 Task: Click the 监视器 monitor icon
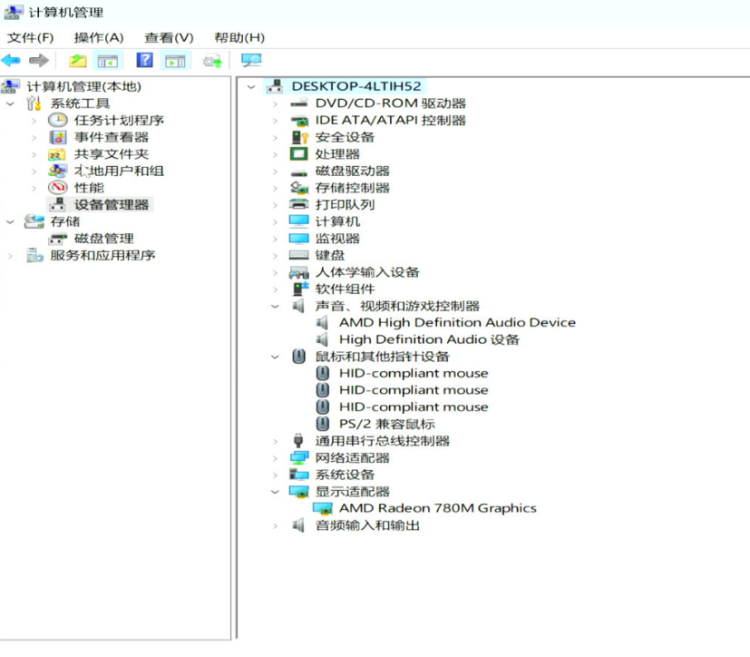(299, 238)
